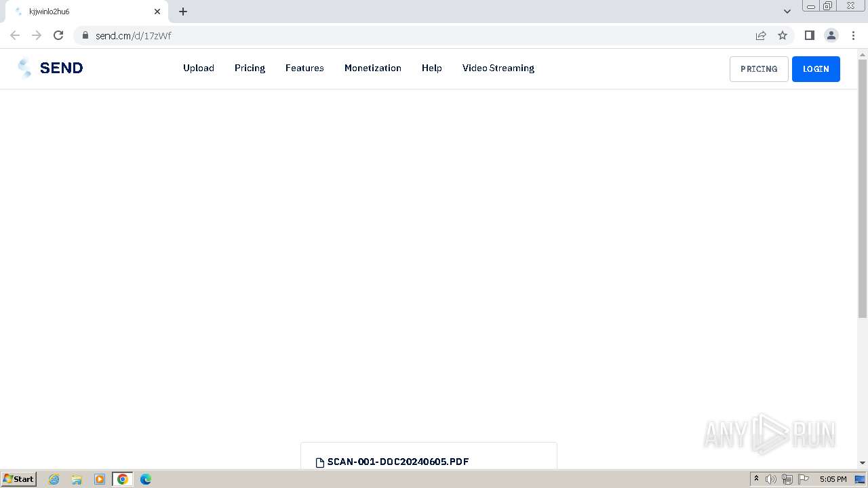Close the kjjwinlo2hu6 tab
868x488 pixels.
(x=157, y=12)
